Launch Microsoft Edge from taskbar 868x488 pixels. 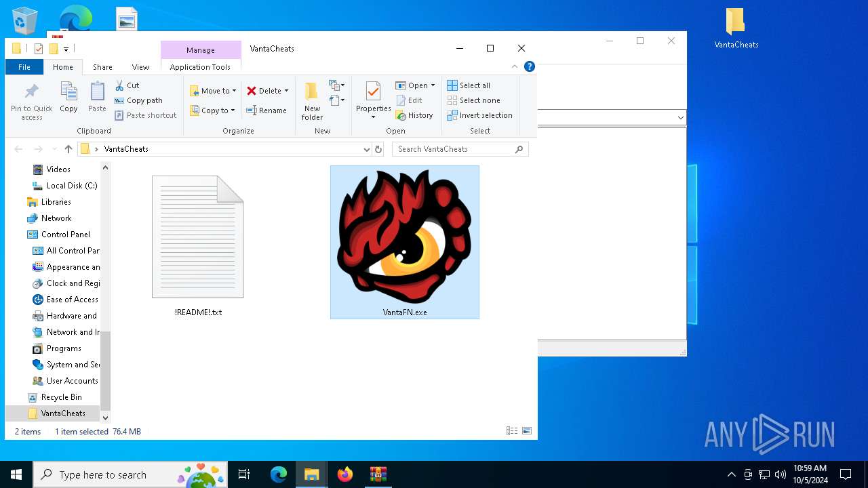coord(279,474)
